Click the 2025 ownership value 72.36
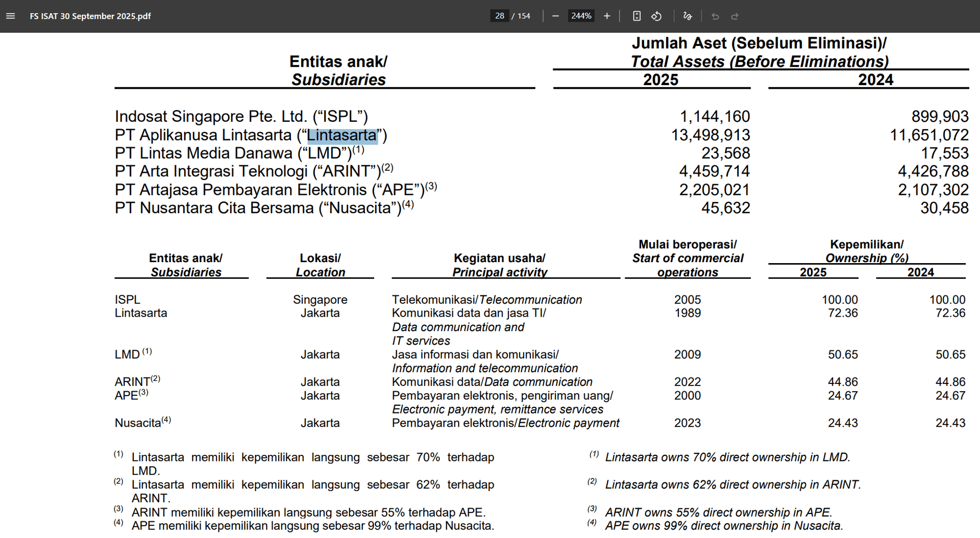 click(x=843, y=313)
